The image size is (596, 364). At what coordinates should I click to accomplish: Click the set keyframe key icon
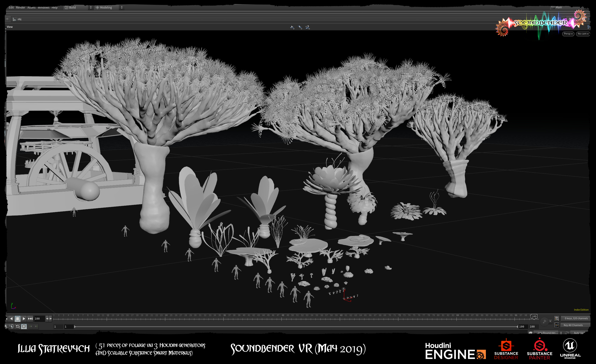click(x=544, y=321)
